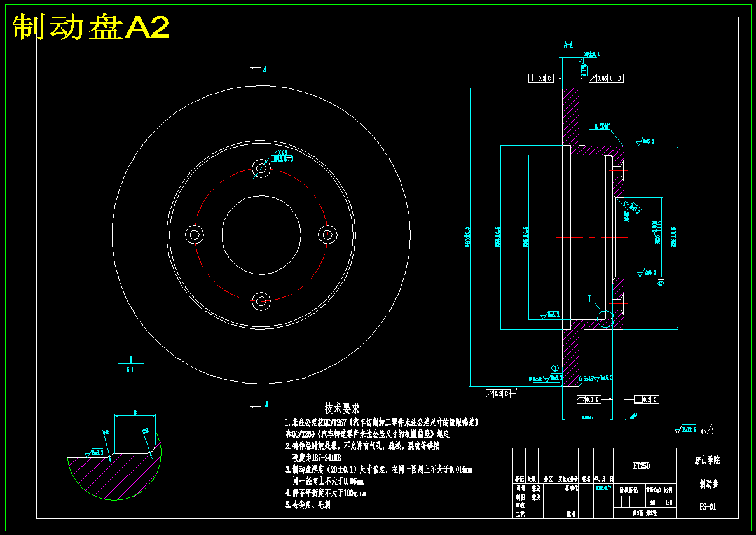Click the "工艺" row label in title block
The image size is (756, 535).
coord(520,514)
